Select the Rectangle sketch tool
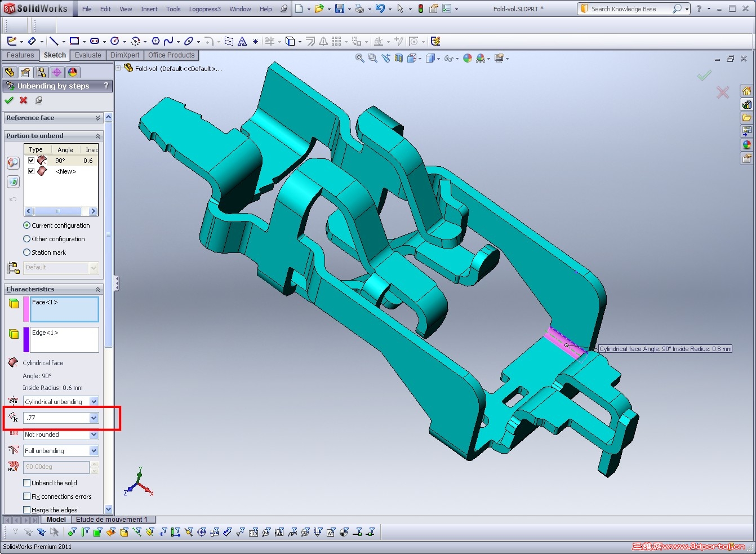 (x=74, y=41)
